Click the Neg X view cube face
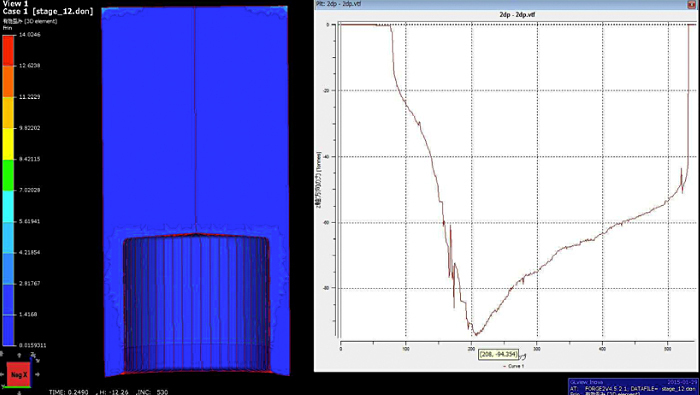The width and height of the screenshot is (700, 395). coord(19,374)
